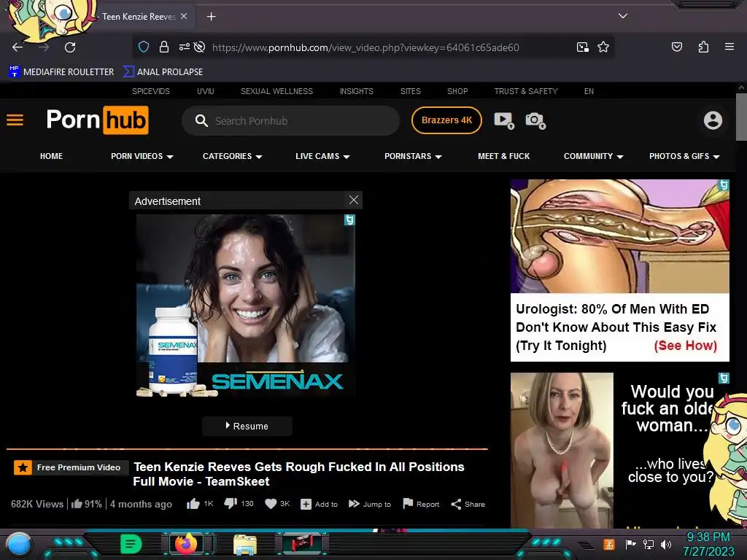Open the network tray icon
The image size is (747, 560).
click(649, 544)
